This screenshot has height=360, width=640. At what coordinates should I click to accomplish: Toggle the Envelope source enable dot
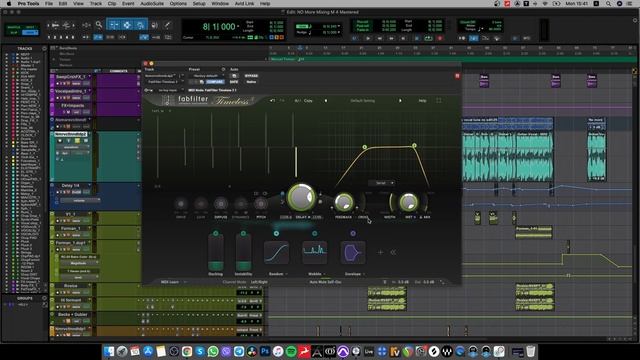353,233
